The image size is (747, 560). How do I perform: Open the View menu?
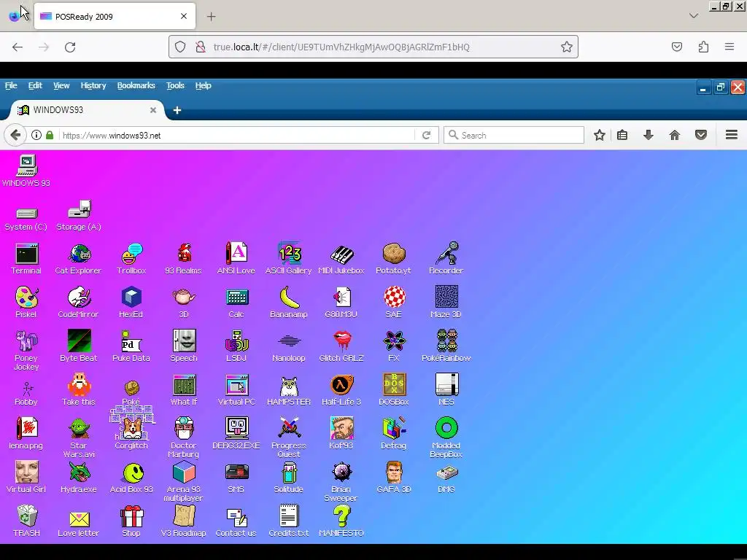click(x=61, y=86)
